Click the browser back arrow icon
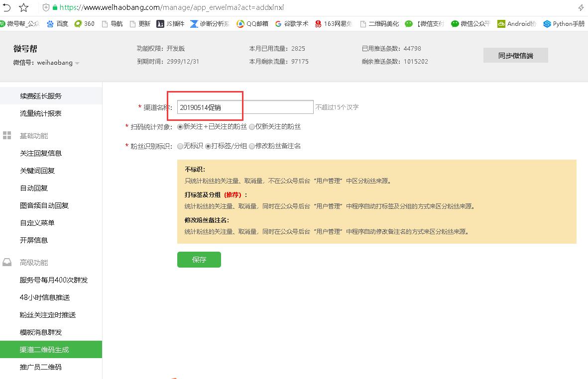Image resolution: width=588 pixels, height=379 pixels. coord(6,7)
